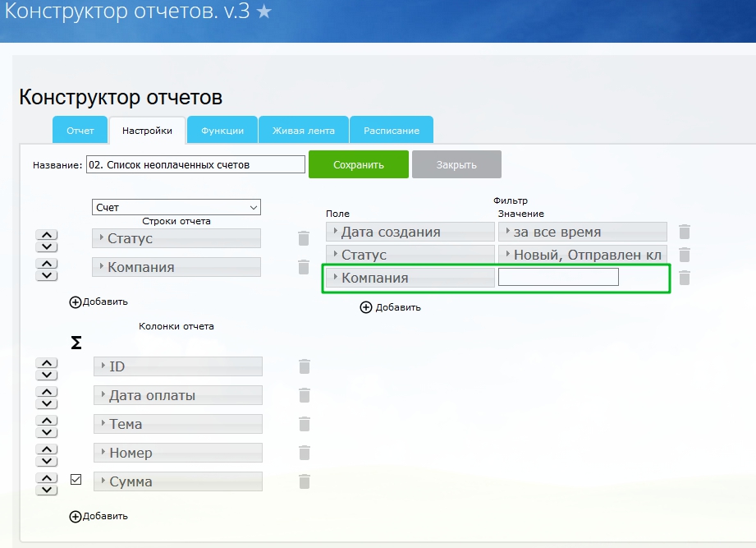
Task: Remove the Компания filter with trash icon
Action: [685, 278]
